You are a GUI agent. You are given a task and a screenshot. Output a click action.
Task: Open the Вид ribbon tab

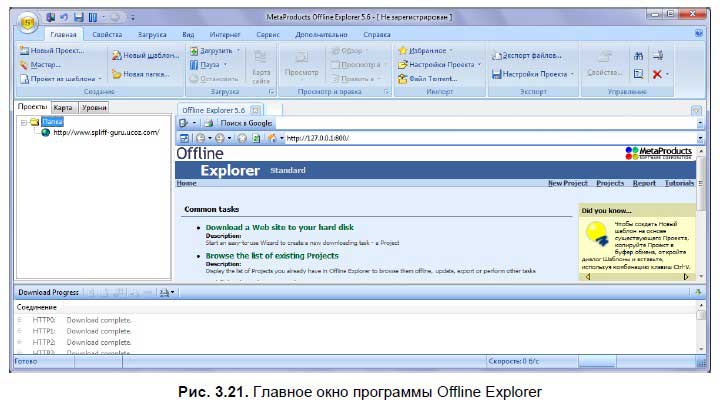click(188, 34)
